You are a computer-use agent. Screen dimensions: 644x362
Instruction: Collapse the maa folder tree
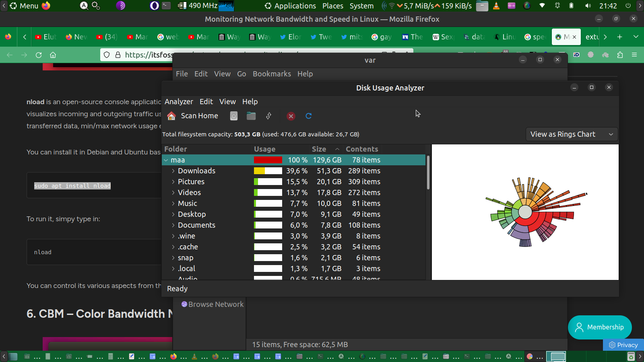click(166, 160)
